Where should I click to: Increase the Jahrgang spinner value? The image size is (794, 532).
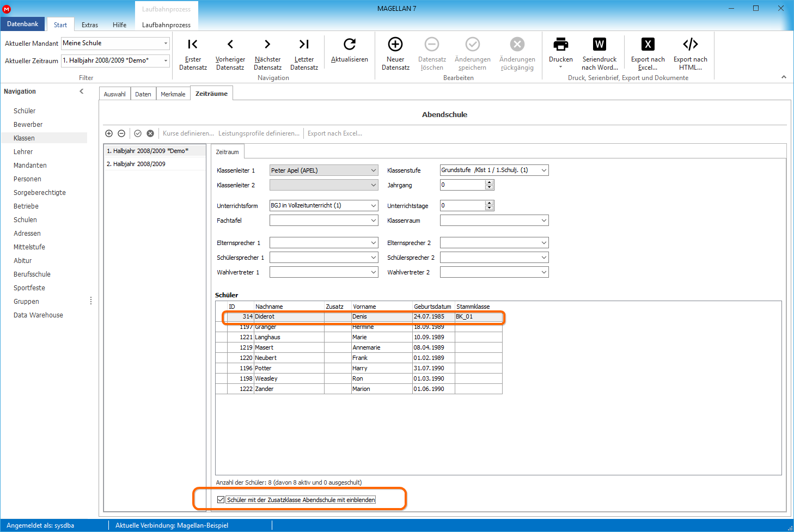(489, 182)
